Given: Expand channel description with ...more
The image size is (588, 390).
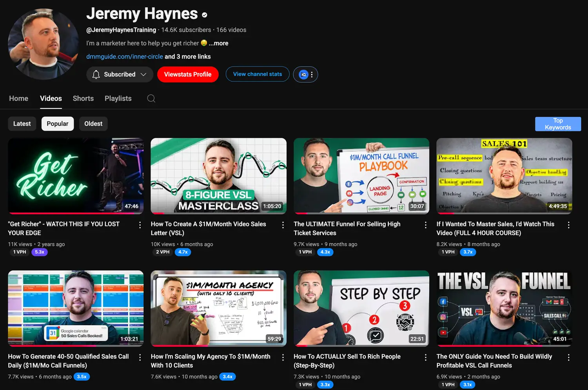Looking at the screenshot, I should tap(218, 43).
